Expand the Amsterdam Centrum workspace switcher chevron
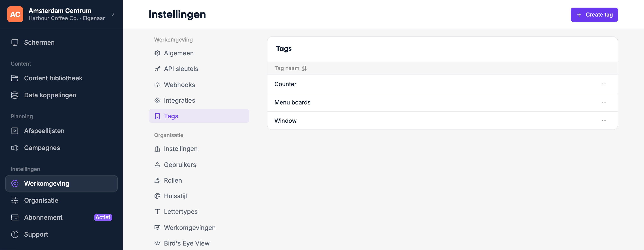This screenshot has height=250, width=644. pos(113,14)
